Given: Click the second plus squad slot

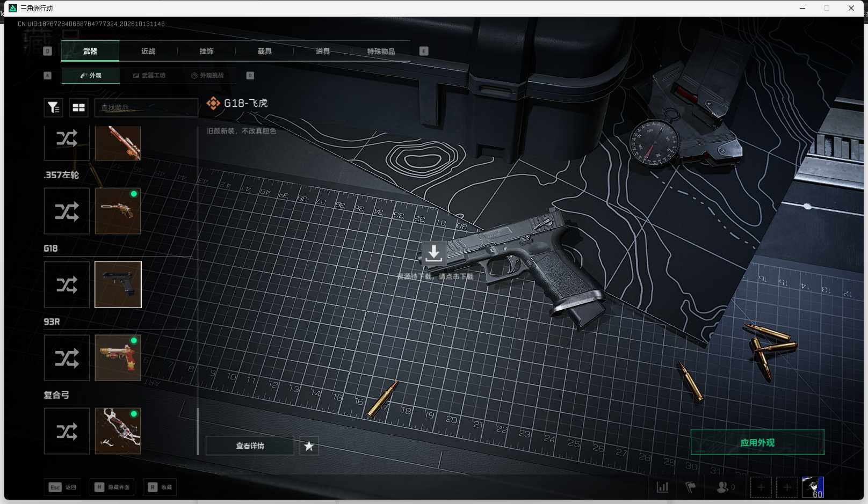Looking at the screenshot, I should pyautogui.click(x=787, y=487).
